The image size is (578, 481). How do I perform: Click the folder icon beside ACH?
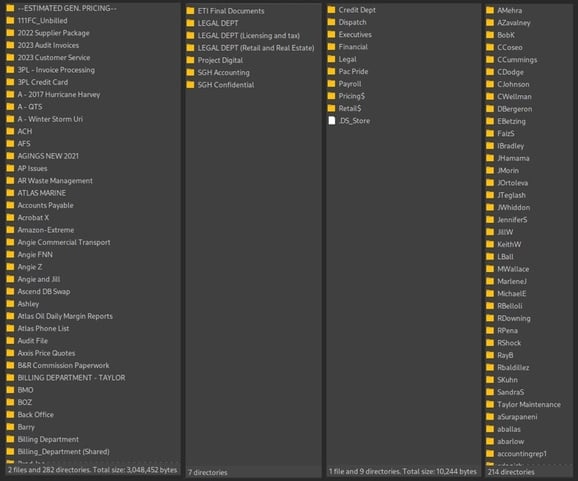(x=10, y=131)
